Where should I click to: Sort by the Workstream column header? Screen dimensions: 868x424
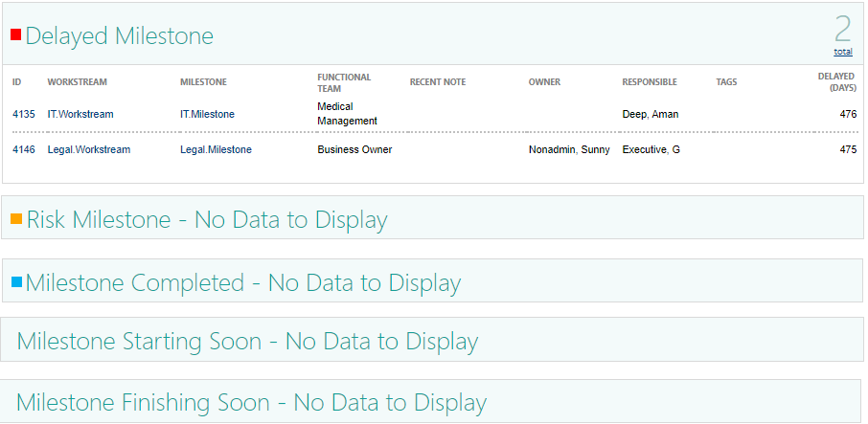pyautogui.click(x=77, y=81)
